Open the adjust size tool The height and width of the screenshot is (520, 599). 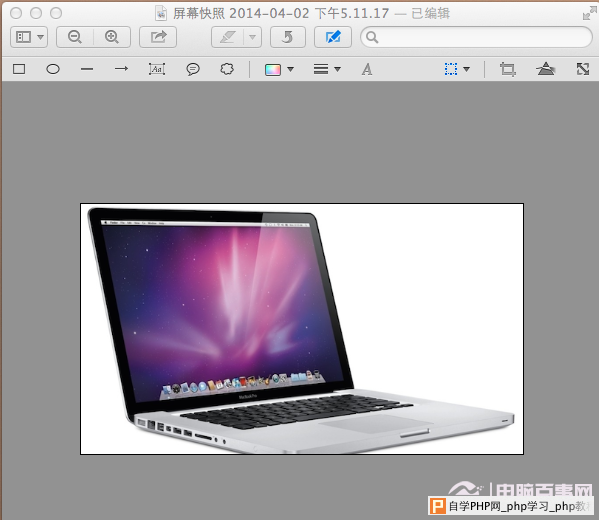[583, 69]
